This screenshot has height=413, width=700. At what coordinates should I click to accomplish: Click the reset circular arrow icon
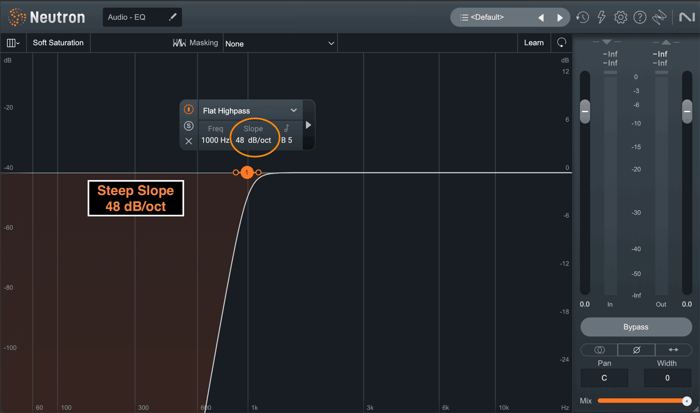click(x=562, y=42)
